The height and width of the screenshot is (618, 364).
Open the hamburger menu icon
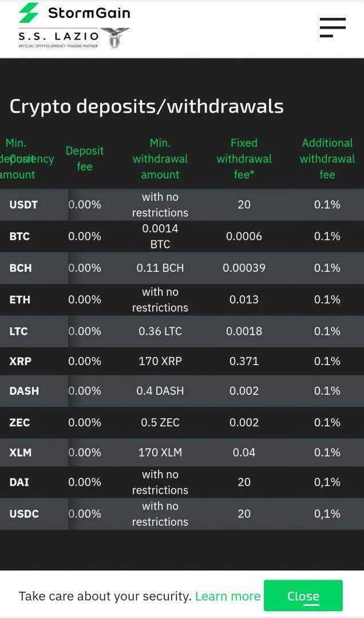pyautogui.click(x=333, y=27)
